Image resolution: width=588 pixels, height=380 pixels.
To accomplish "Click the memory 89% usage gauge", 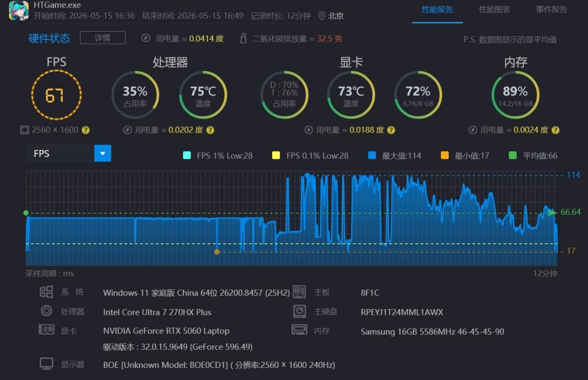I will pos(515,95).
